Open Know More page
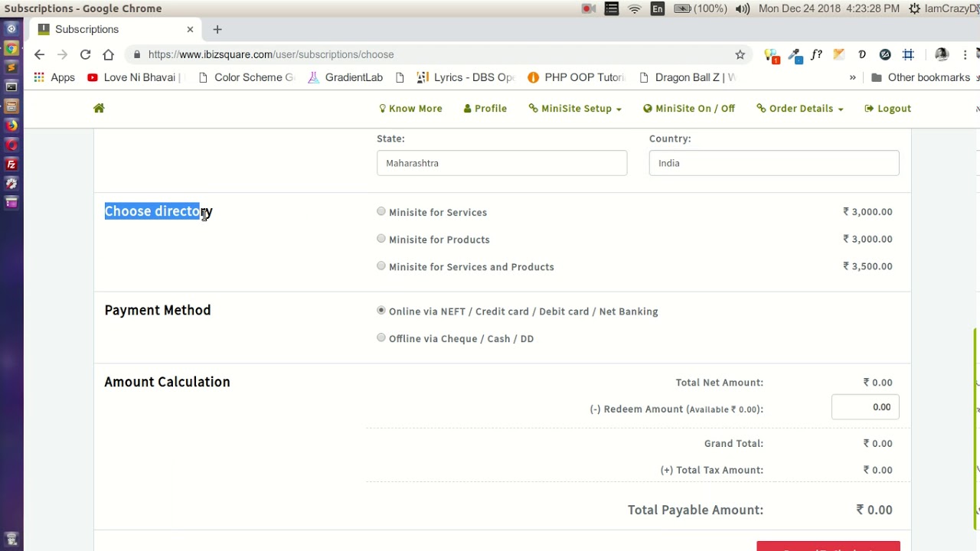The image size is (980, 551). [x=410, y=109]
